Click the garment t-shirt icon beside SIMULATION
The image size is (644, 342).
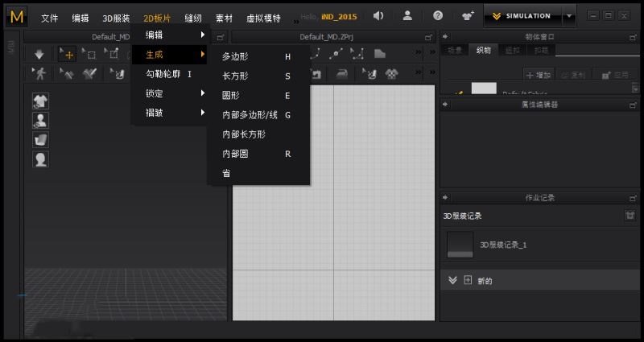(x=467, y=15)
